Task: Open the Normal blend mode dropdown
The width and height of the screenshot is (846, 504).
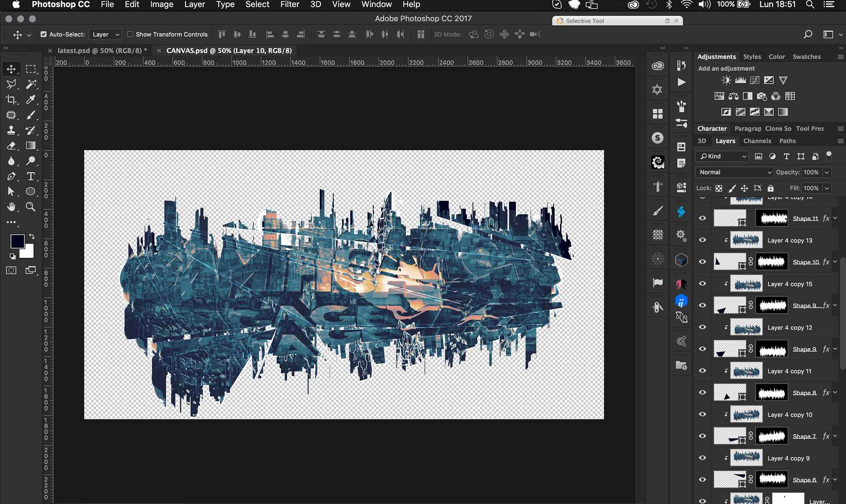Action: 735,172
